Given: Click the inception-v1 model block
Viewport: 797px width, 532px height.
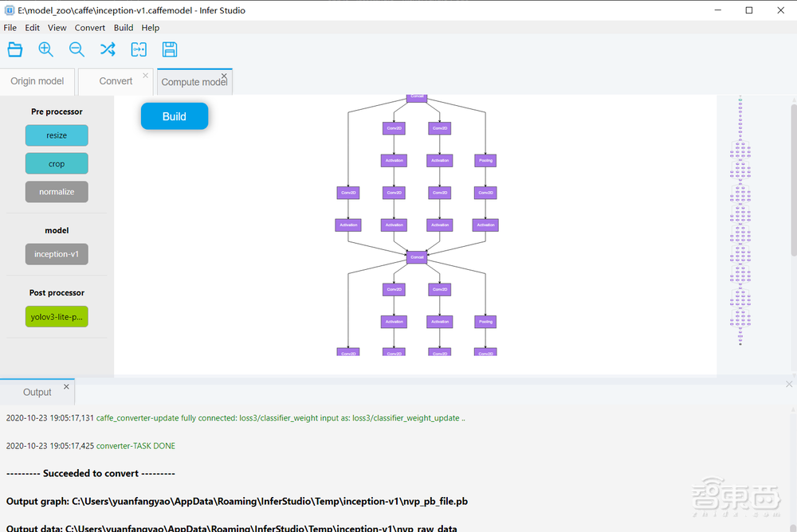Looking at the screenshot, I should (x=57, y=255).
